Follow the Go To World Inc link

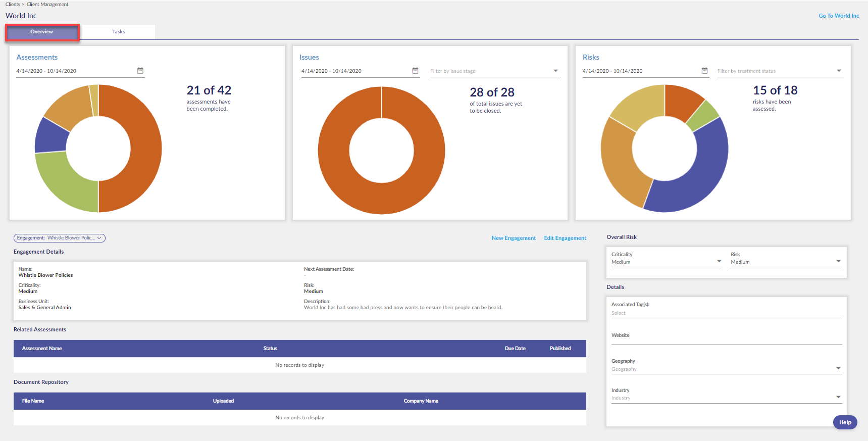(839, 16)
